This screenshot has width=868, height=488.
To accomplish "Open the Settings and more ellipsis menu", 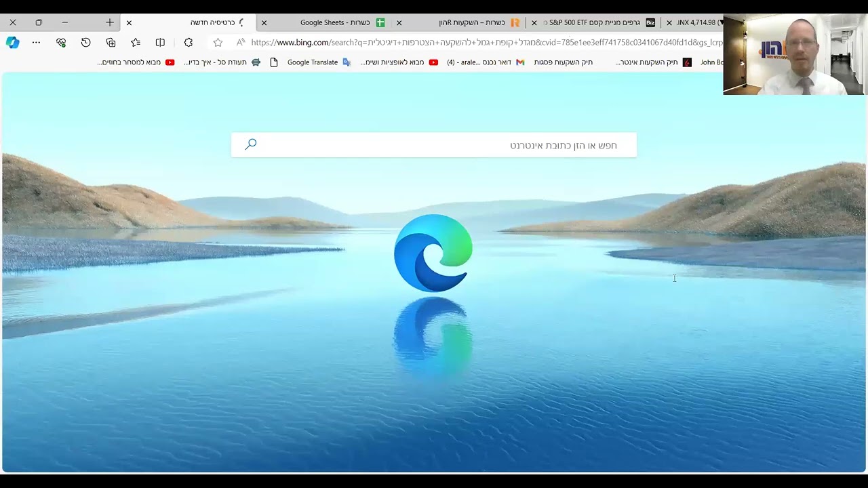I will [x=36, y=42].
